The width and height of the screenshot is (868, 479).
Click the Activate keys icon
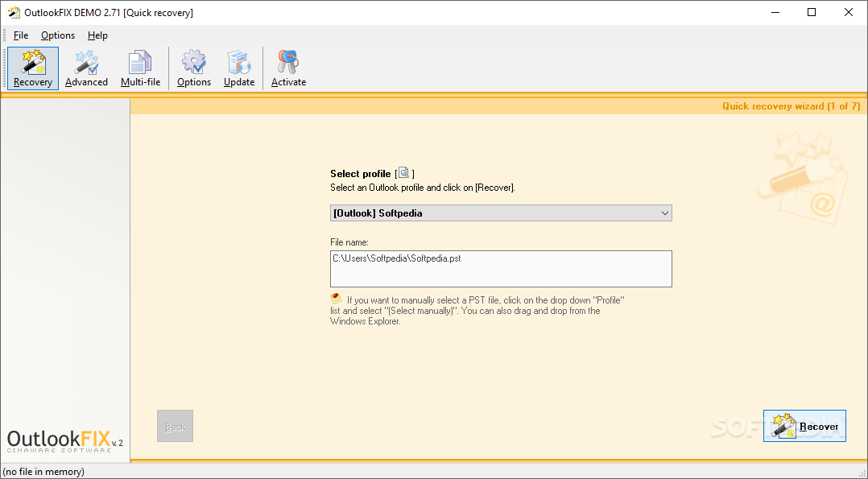pyautogui.click(x=288, y=68)
